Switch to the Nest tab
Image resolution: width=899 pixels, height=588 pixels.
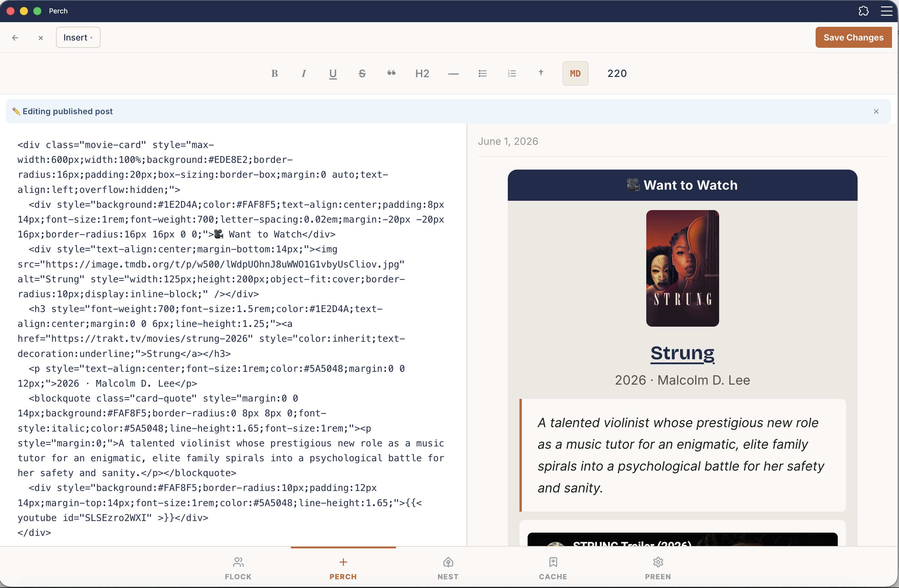pos(448,568)
